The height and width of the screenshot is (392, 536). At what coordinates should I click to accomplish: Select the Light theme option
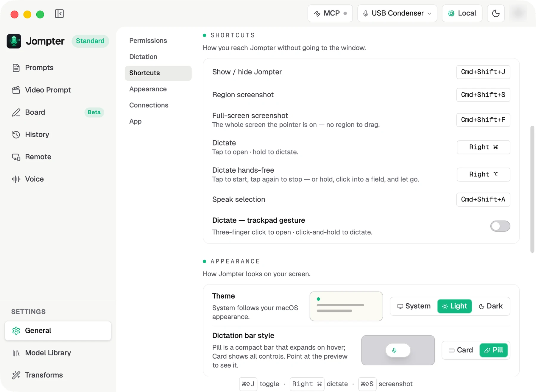click(454, 306)
